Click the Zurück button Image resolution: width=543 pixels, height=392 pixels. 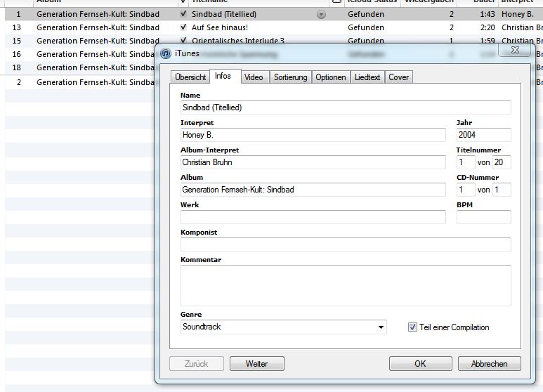(197, 364)
